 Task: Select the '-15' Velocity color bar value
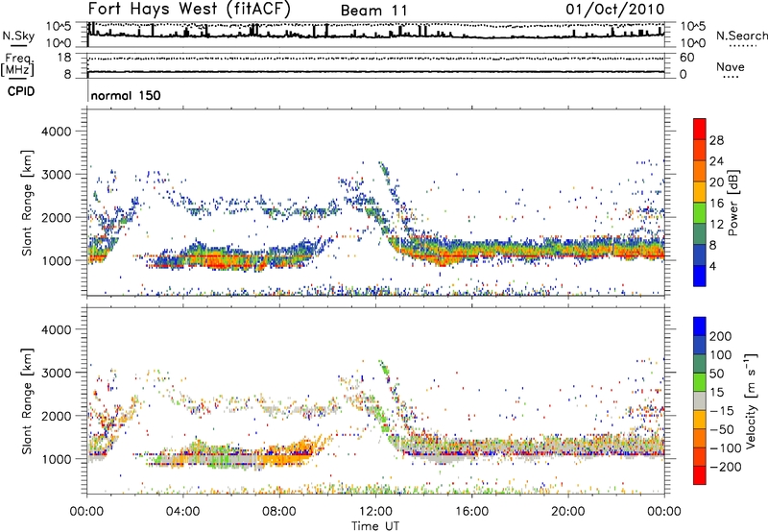point(722,410)
